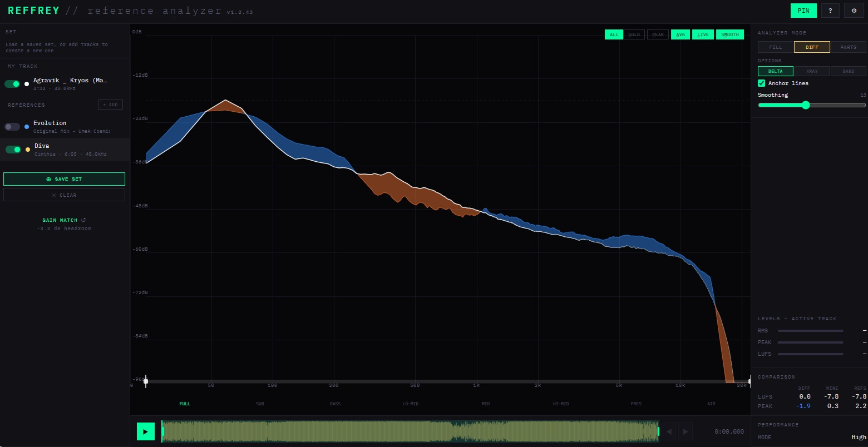Adjust the Smoothing slider handle
The height and width of the screenshot is (447, 868).
806,105
